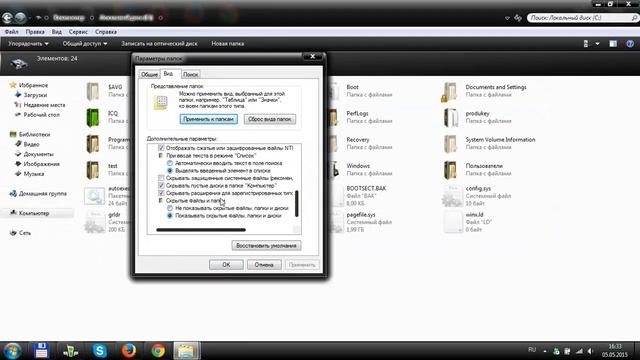Viewport: 640px width, 360px height.
Task: Toggle compressed or encrypted NTFS files checkbox
Action: tap(161, 148)
